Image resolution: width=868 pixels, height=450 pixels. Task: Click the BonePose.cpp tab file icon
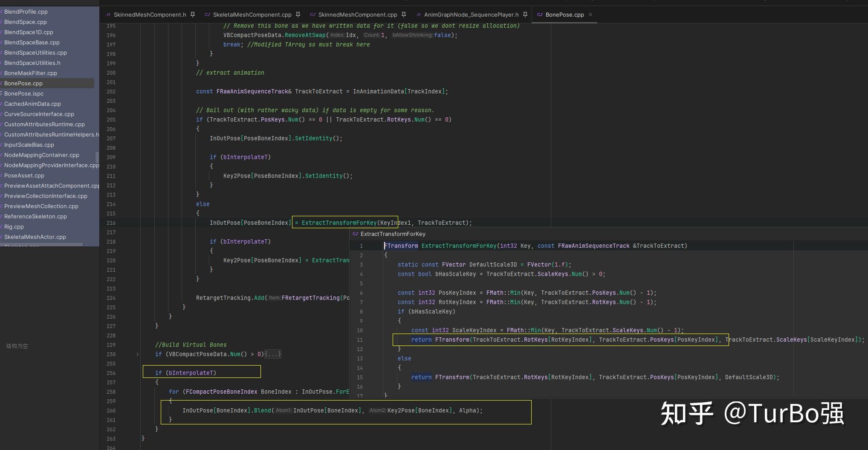[540, 15]
